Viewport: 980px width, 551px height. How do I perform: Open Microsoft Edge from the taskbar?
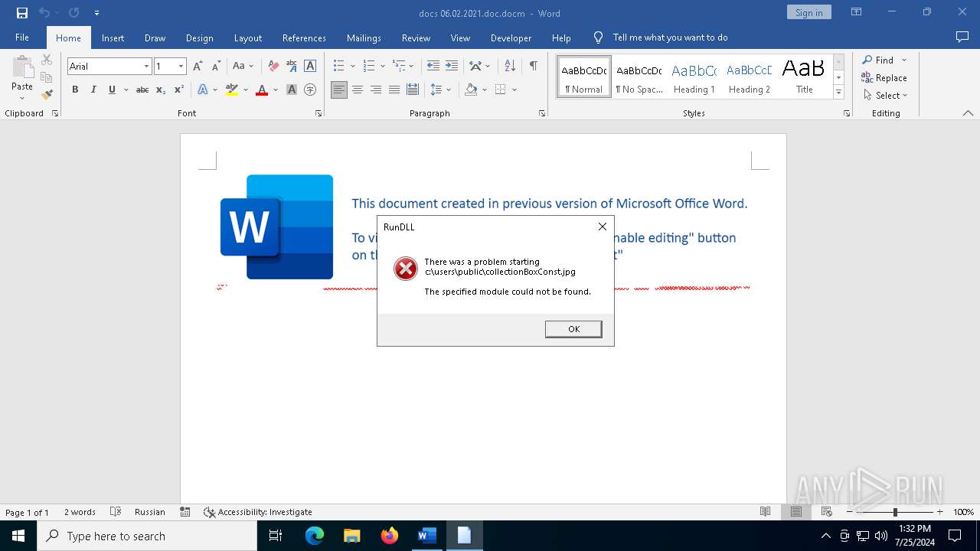[315, 536]
